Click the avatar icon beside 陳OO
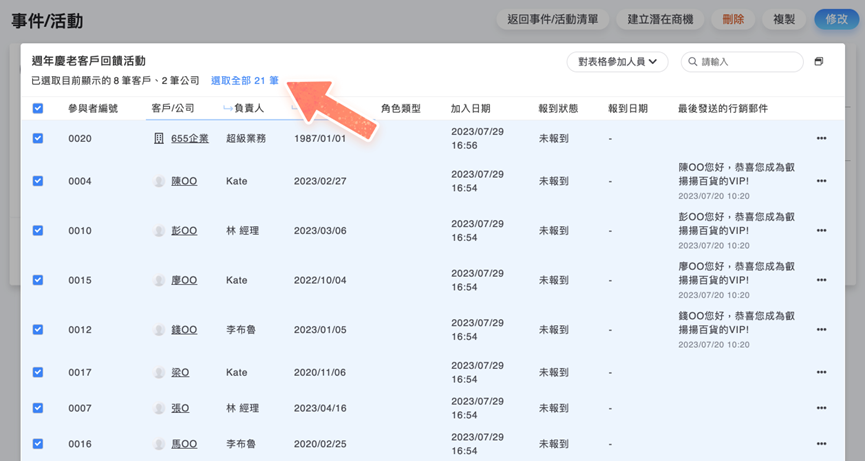The image size is (865, 461). tap(159, 181)
